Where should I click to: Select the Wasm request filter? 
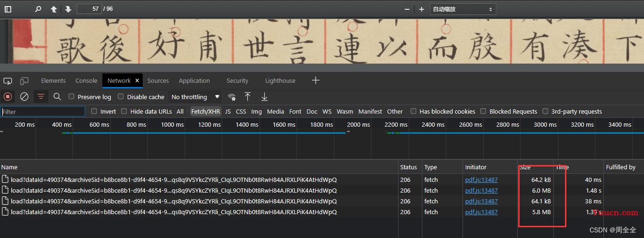(x=345, y=111)
